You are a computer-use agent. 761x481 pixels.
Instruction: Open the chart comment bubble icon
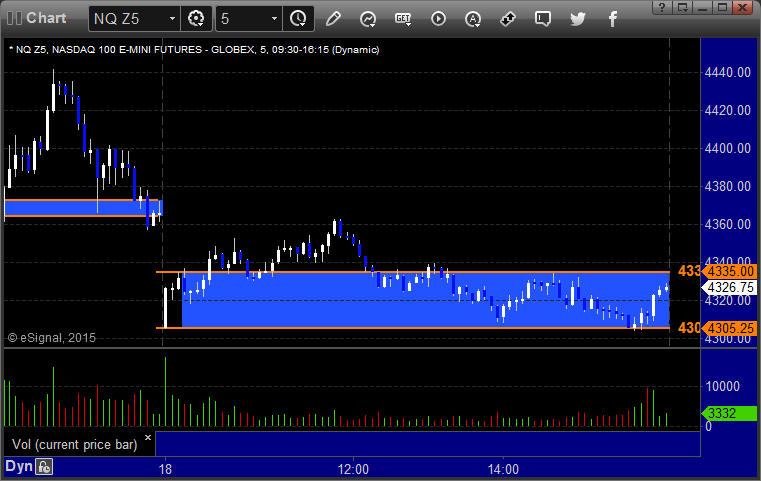click(x=543, y=19)
